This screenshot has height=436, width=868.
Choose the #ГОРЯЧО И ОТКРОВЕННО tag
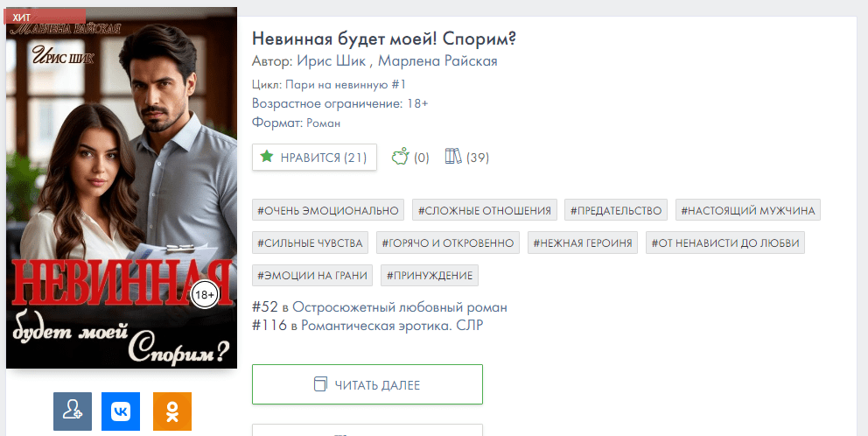tap(448, 243)
